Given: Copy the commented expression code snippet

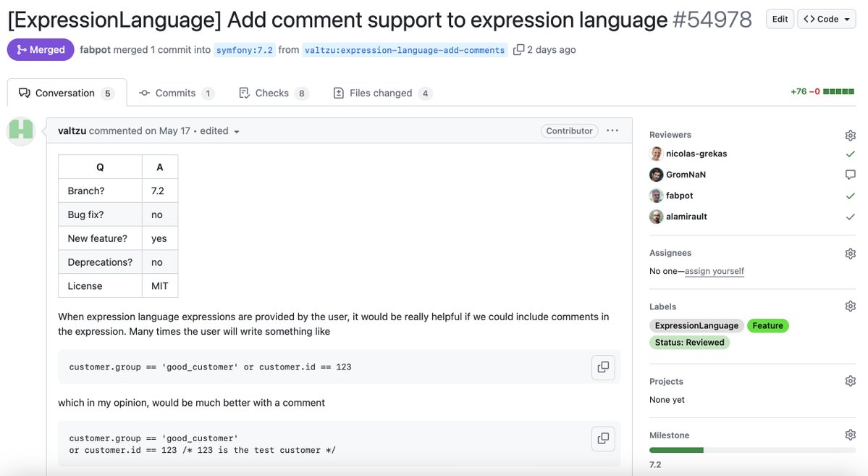Looking at the screenshot, I should pyautogui.click(x=603, y=439).
